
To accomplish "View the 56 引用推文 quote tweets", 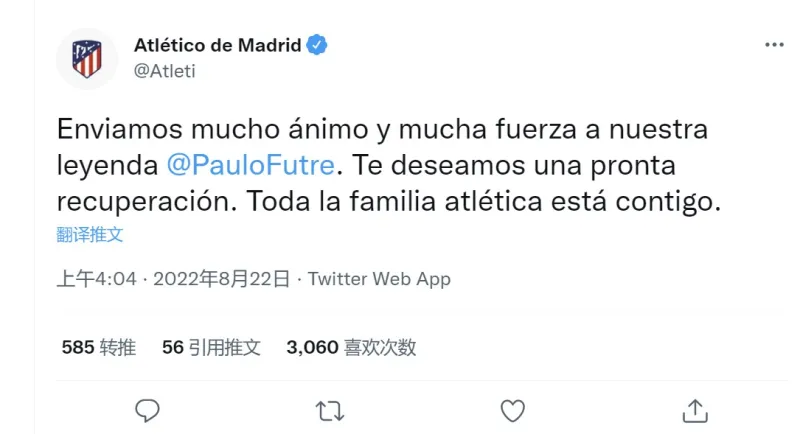I will tap(211, 348).
